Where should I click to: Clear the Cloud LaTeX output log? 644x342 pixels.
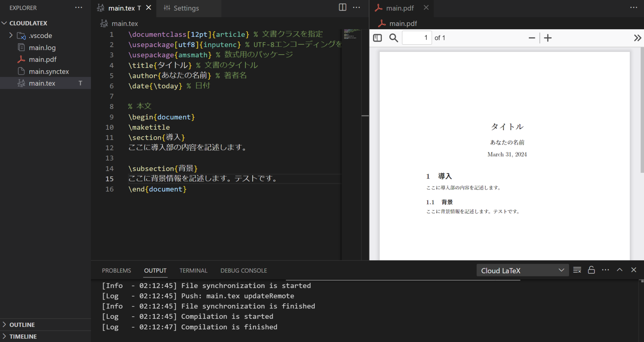[x=577, y=270]
